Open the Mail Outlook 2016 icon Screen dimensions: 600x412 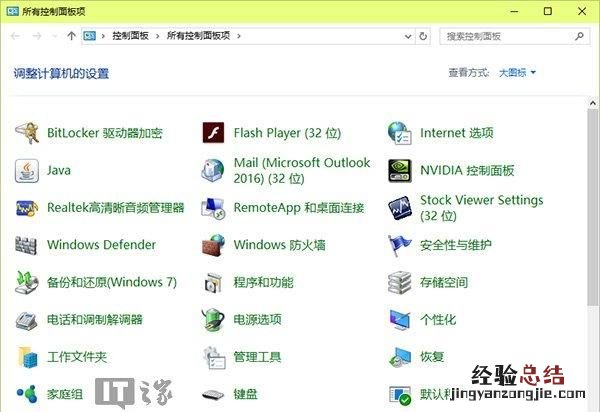point(213,170)
